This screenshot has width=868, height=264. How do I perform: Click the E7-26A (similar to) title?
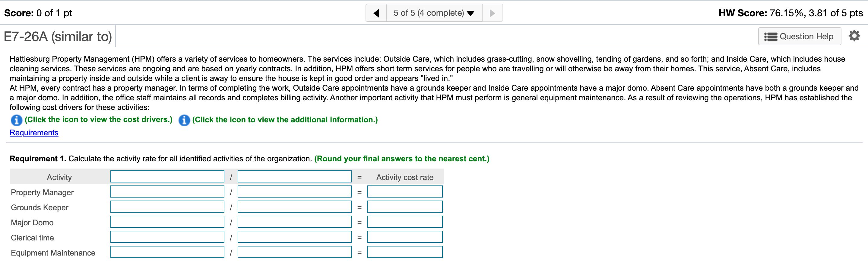[x=57, y=36]
